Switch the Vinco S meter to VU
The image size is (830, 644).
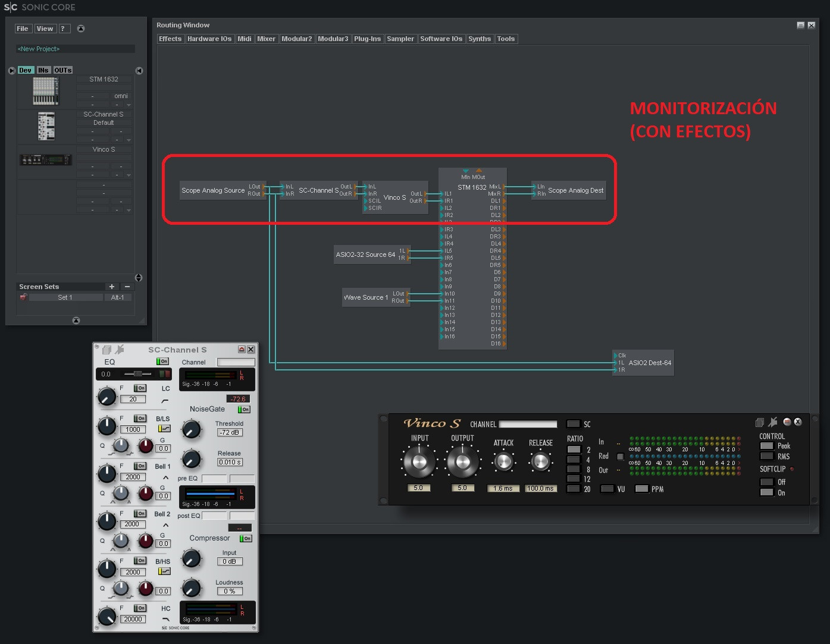click(607, 489)
